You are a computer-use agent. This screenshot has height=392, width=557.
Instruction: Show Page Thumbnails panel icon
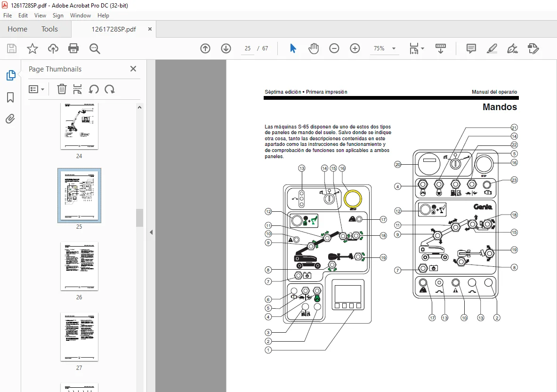click(x=11, y=75)
